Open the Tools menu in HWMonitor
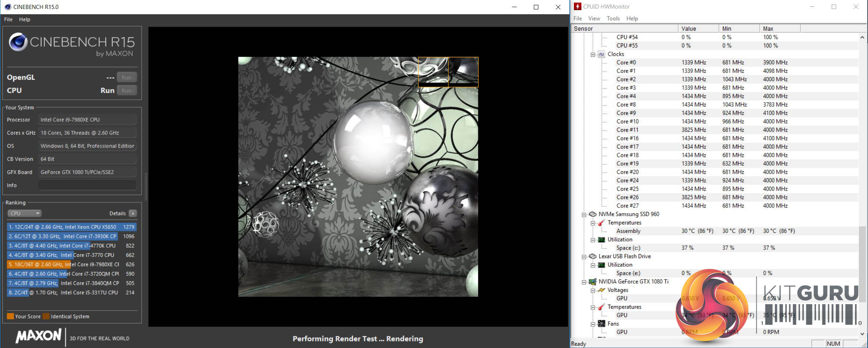Image resolution: width=868 pixels, height=348 pixels. pyautogui.click(x=613, y=18)
